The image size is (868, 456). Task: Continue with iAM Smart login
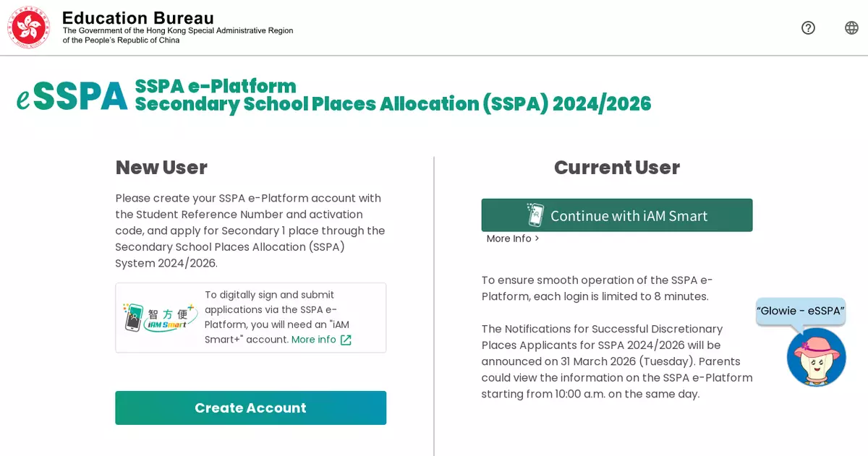tap(617, 215)
